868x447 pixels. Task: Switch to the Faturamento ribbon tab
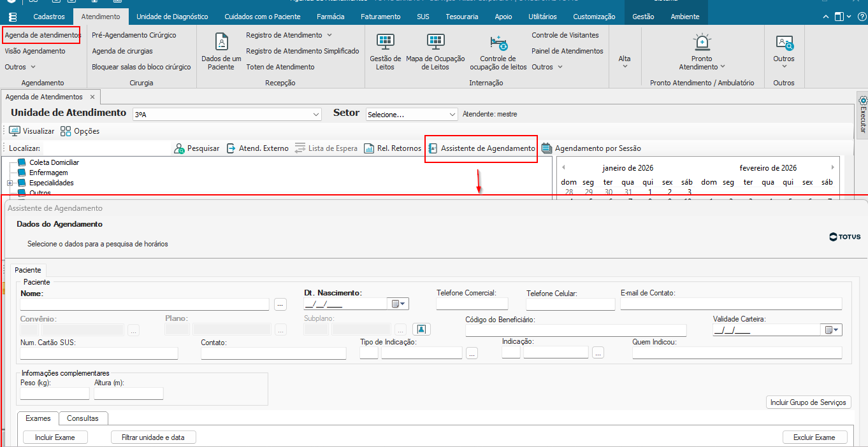[380, 17]
